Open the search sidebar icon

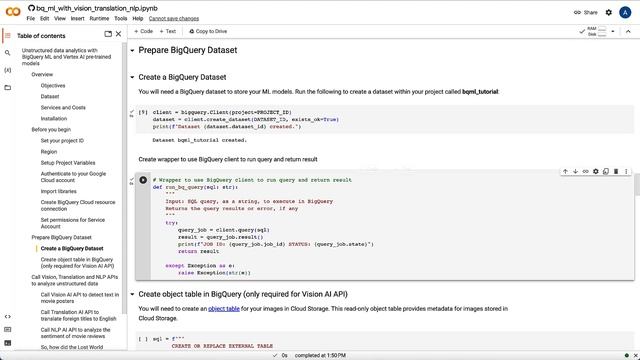coord(7,53)
